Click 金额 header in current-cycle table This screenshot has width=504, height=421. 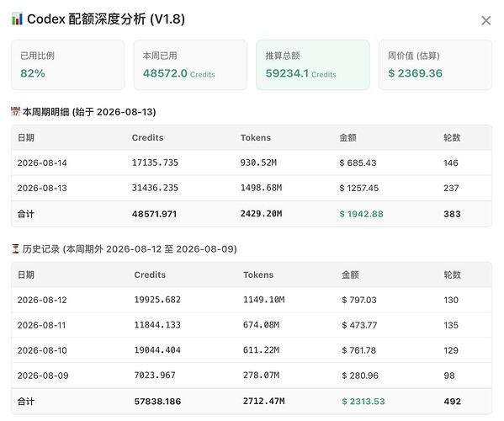tap(347, 137)
